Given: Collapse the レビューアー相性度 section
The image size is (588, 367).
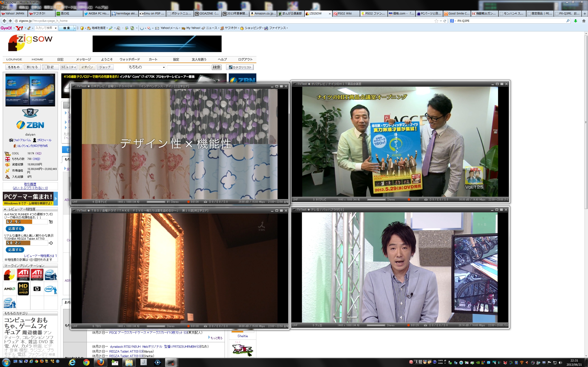Looking at the screenshot, I should (5, 209).
